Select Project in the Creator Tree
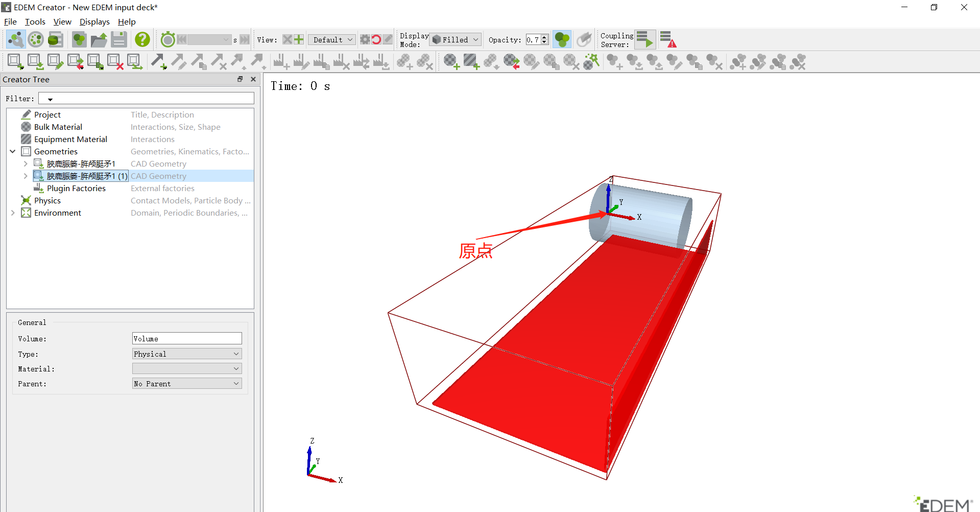 [x=47, y=115]
